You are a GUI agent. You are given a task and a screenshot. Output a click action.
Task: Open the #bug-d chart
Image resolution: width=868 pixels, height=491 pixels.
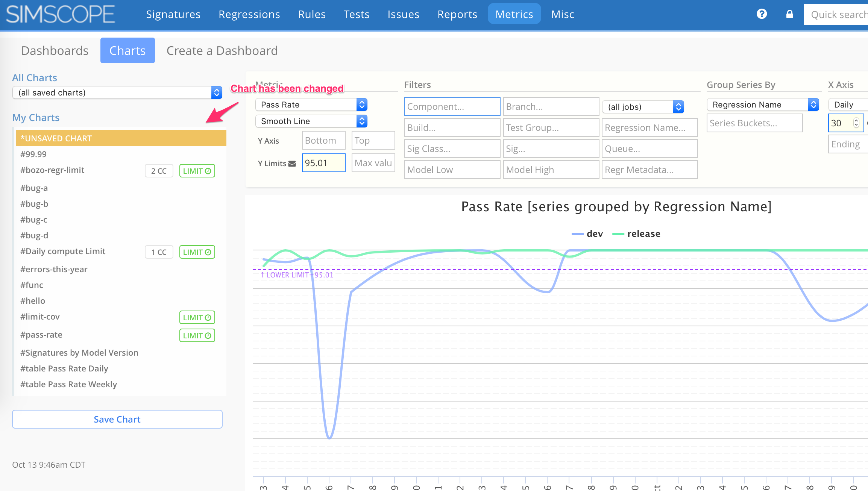34,235
